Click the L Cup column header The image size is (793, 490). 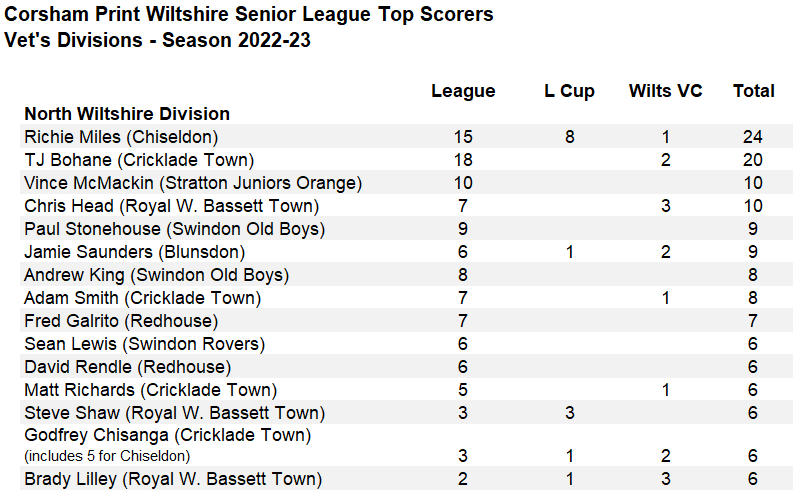[x=569, y=92]
